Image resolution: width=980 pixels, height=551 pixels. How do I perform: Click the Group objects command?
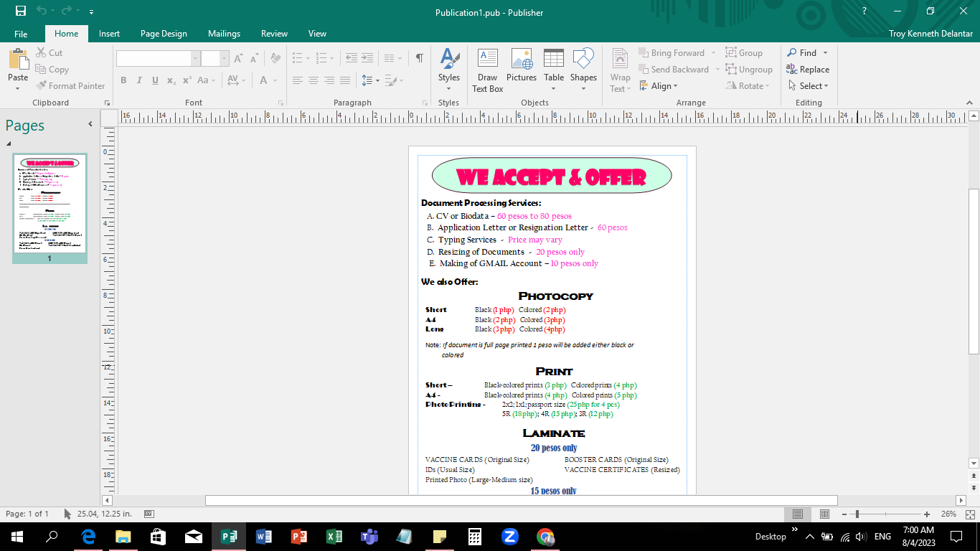click(x=744, y=53)
